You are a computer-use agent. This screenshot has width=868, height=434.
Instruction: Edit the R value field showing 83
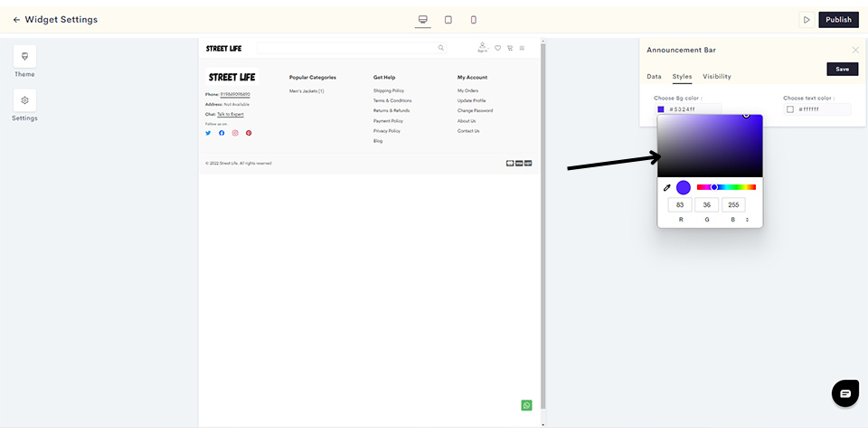[x=680, y=205]
